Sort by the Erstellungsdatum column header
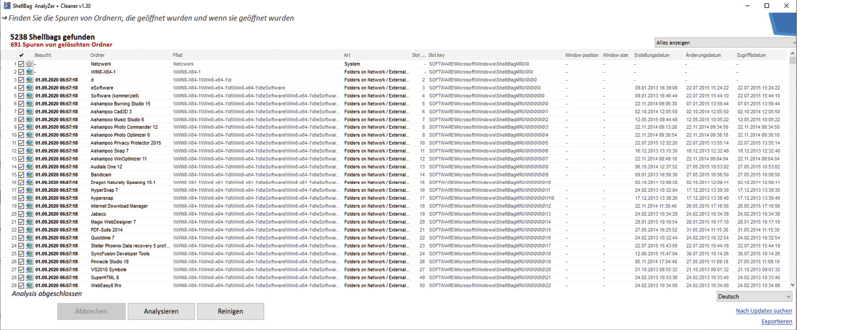The height and width of the screenshot is (330, 868). coord(652,55)
